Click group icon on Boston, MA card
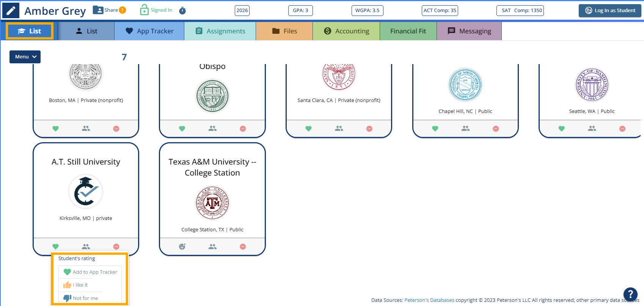 86,129
